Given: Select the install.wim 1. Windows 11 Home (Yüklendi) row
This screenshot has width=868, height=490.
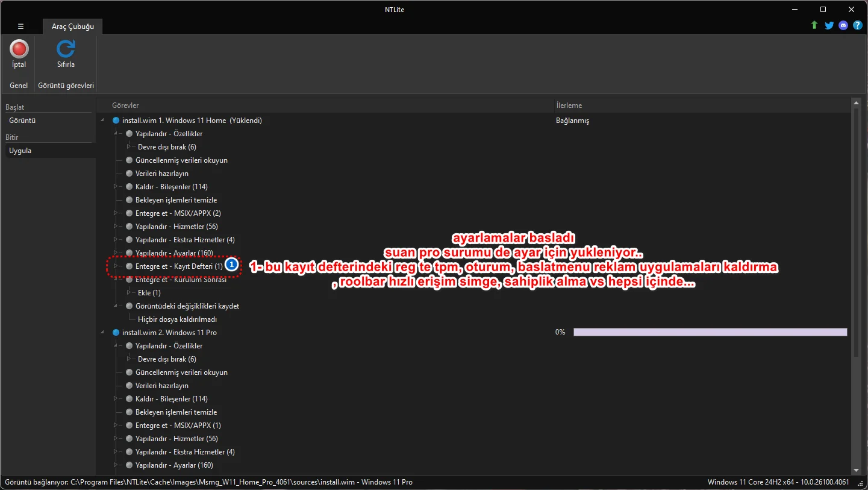Looking at the screenshot, I should pyautogui.click(x=192, y=121).
